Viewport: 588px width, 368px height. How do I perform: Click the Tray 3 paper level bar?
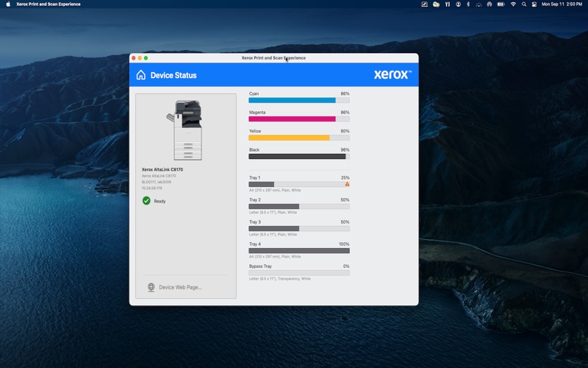pos(299,229)
